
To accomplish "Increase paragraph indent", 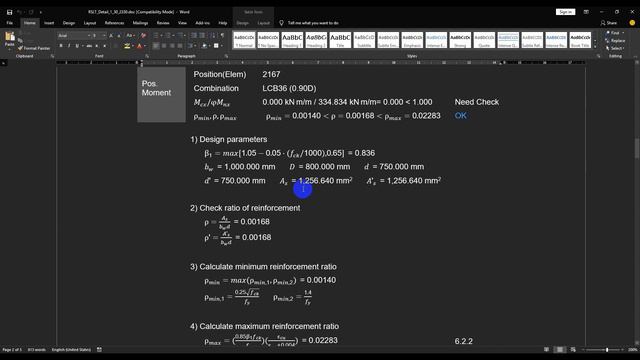I will point(202,36).
